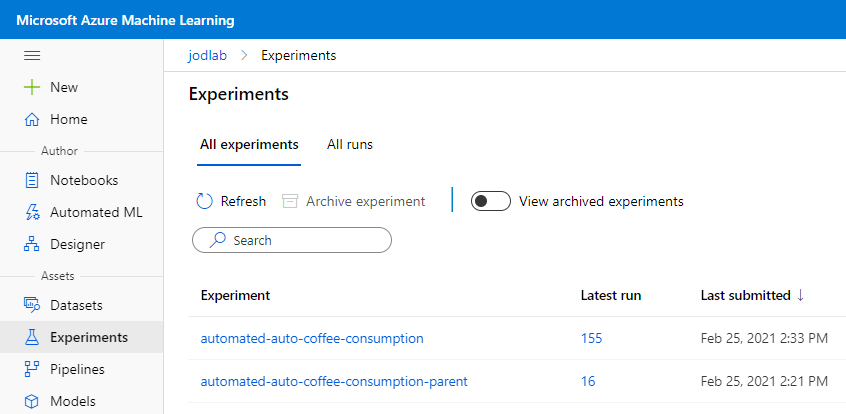Click the New plus icon
This screenshot has width=846, height=414.
[x=31, y=88]
